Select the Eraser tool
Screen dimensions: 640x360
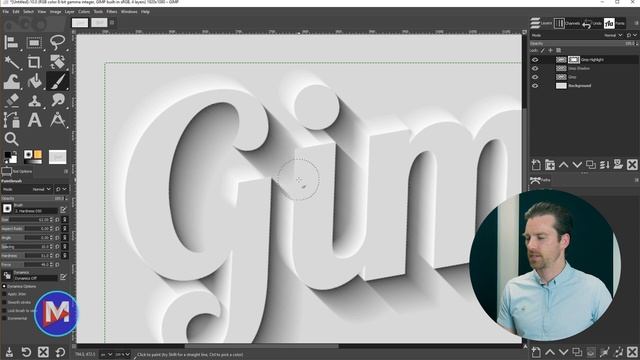(11, 100)
